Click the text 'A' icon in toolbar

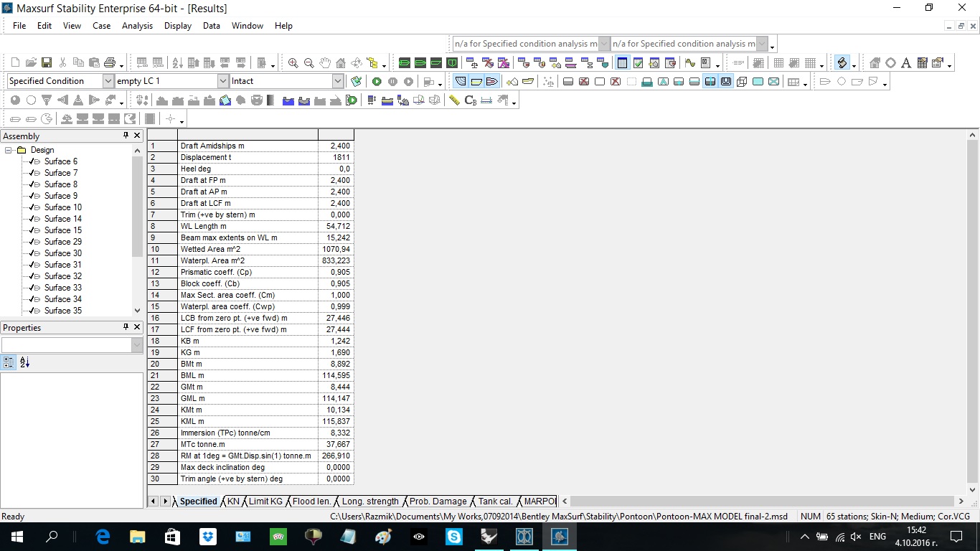coord(906,63)
